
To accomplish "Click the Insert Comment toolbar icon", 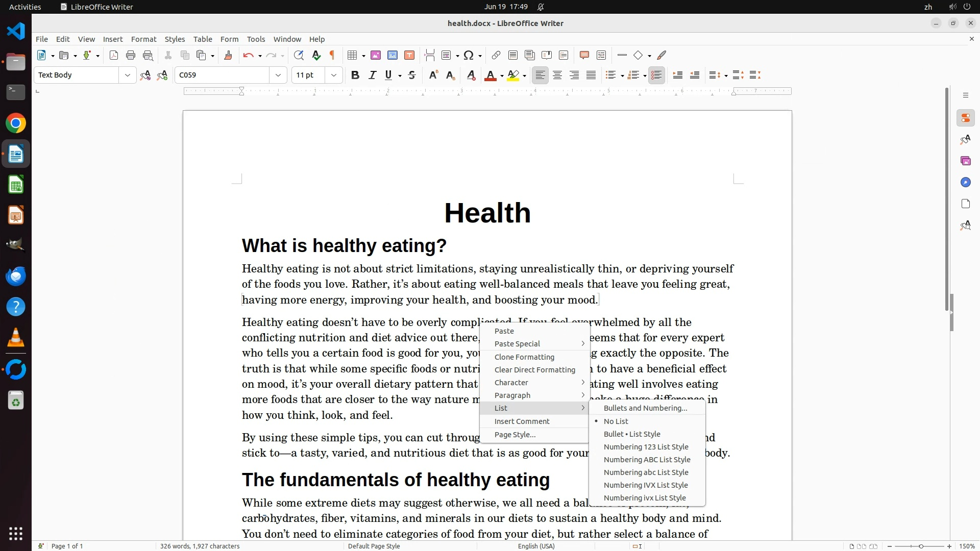I will (584, 56).
